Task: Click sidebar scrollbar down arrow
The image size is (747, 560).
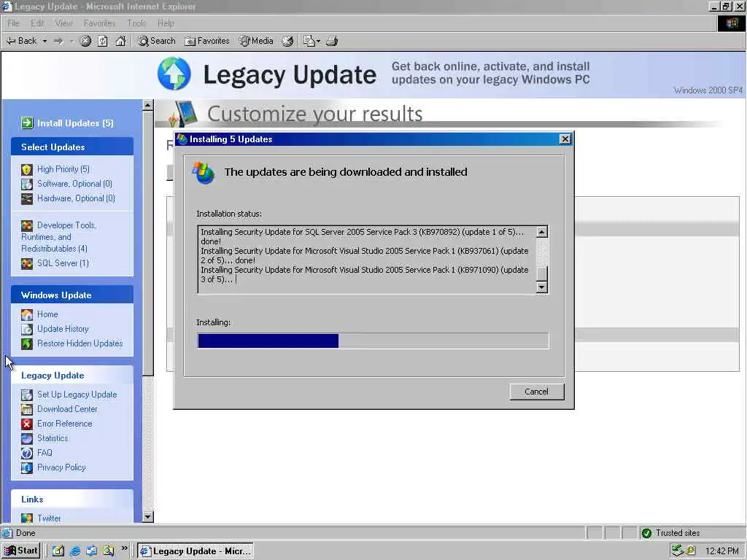Action: point(147,517)
